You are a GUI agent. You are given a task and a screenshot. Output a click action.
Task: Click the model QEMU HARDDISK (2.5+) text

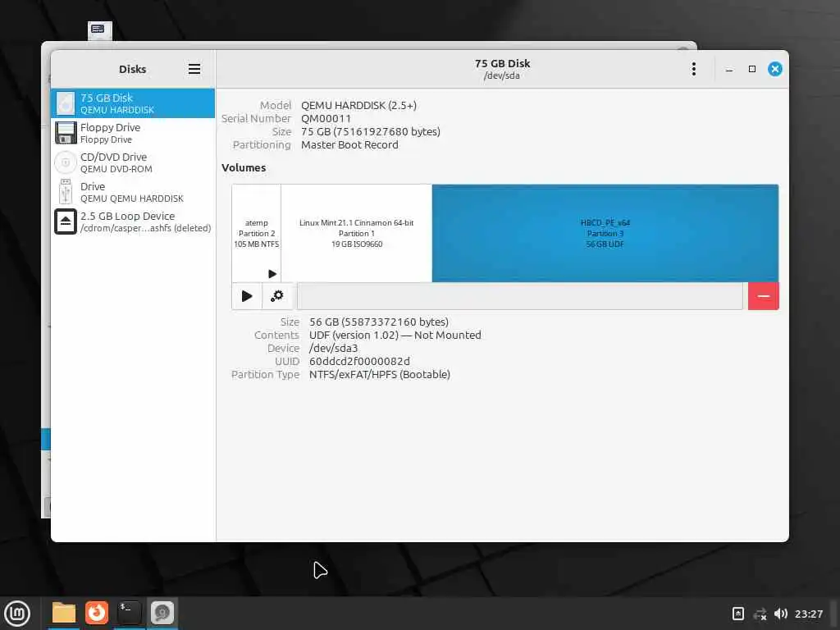point(358,106)
